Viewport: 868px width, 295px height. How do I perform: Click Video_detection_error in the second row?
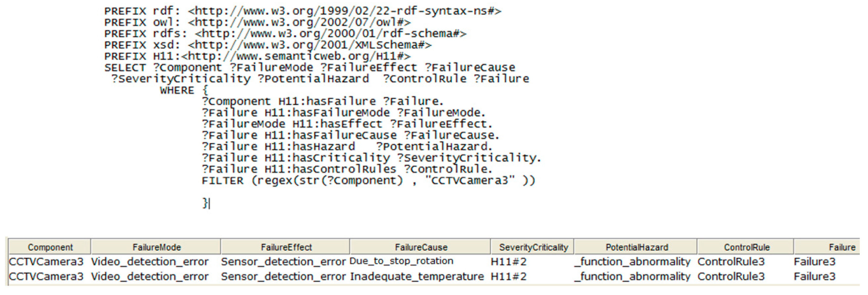point(149,277)
